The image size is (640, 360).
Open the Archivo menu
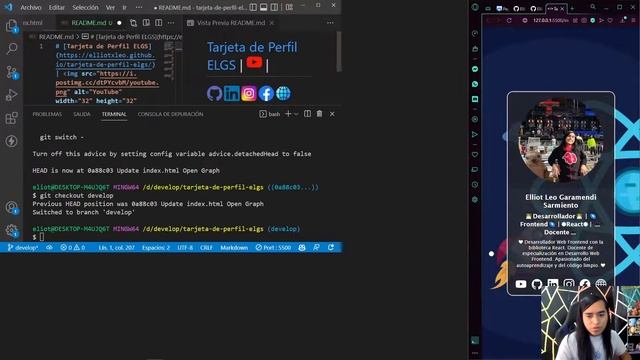31,7
